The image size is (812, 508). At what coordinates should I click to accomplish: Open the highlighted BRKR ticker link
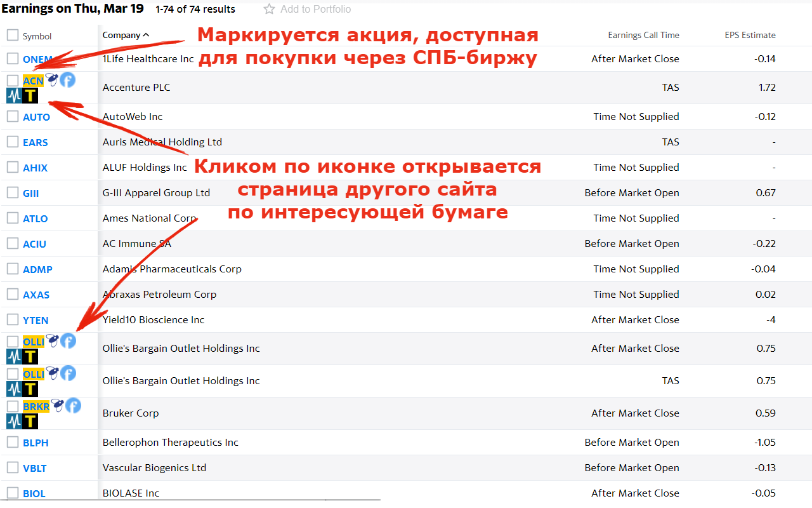pyautogui.click(x=36, y=407)
